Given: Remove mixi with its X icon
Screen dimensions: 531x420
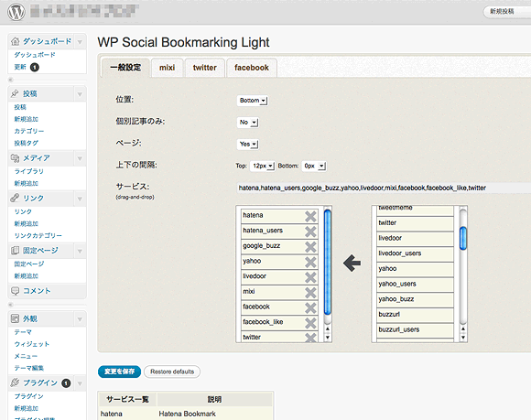Looking at the screenshot, I should [x=310, y=293].
